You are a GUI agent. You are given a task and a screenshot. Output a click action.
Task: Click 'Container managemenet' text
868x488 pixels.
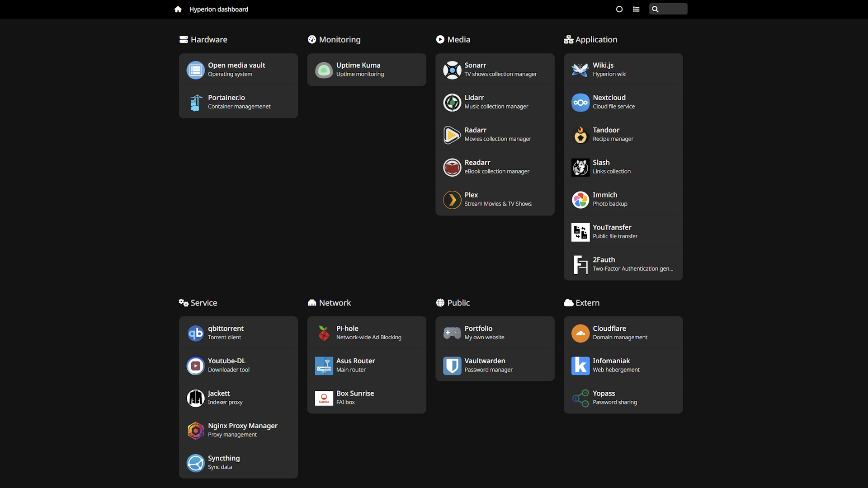click(239, 107)
